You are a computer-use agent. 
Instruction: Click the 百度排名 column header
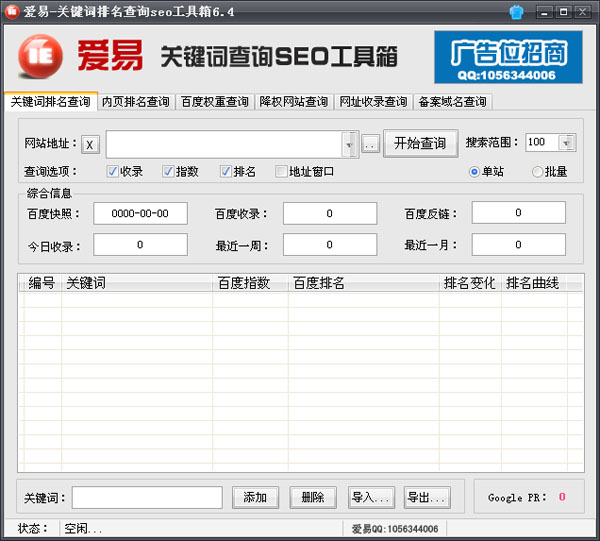(364, 283)
